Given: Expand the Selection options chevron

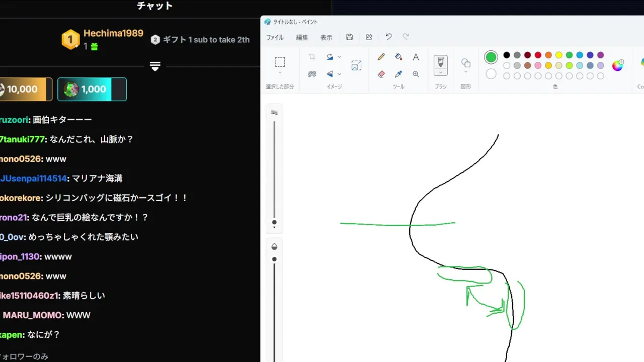Looking at the screenshot, I should tap(280, 73).
